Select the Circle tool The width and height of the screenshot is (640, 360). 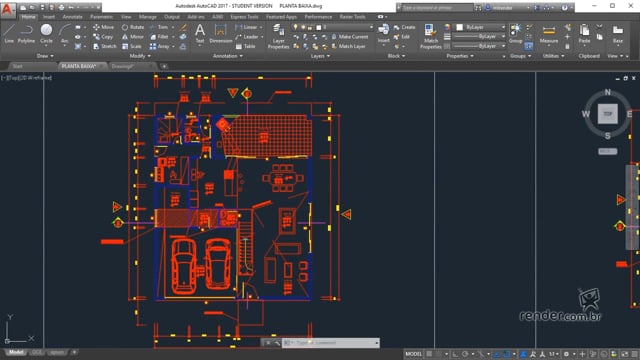46,33
